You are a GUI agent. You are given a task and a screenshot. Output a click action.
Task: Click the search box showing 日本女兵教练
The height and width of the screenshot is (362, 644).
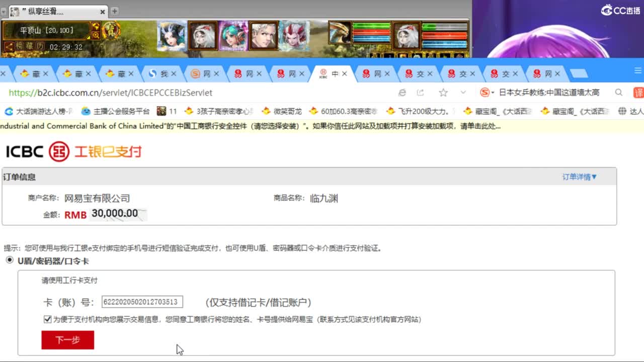coord(549,93)
